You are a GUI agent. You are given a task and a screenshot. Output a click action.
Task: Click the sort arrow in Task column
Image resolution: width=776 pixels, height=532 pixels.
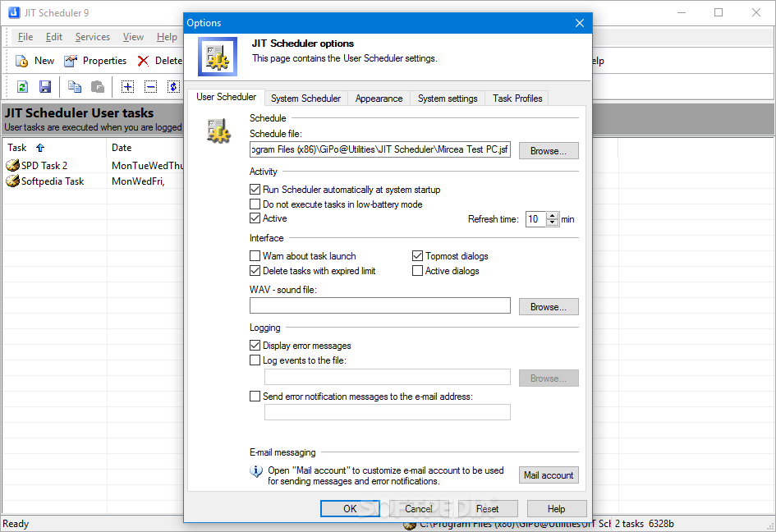pos(40,148)
